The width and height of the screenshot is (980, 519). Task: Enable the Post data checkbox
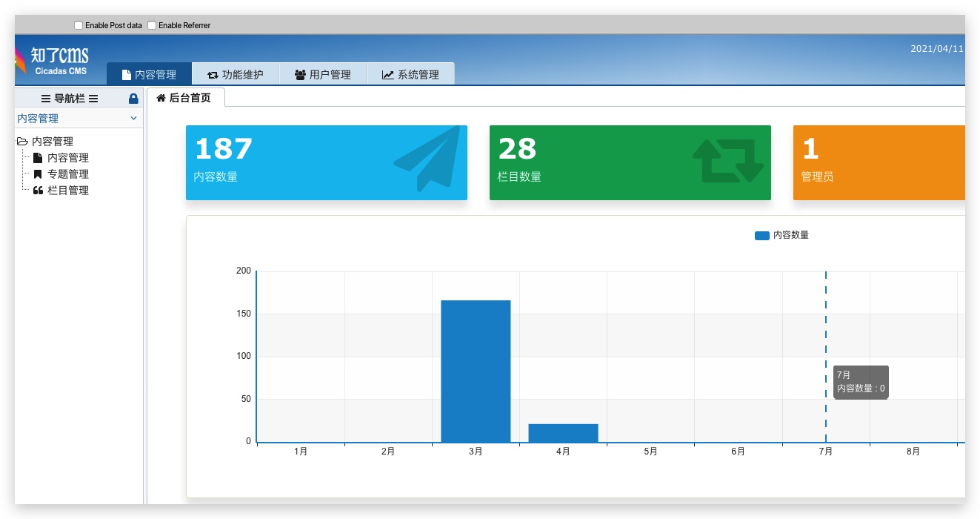tap(79, 25)
